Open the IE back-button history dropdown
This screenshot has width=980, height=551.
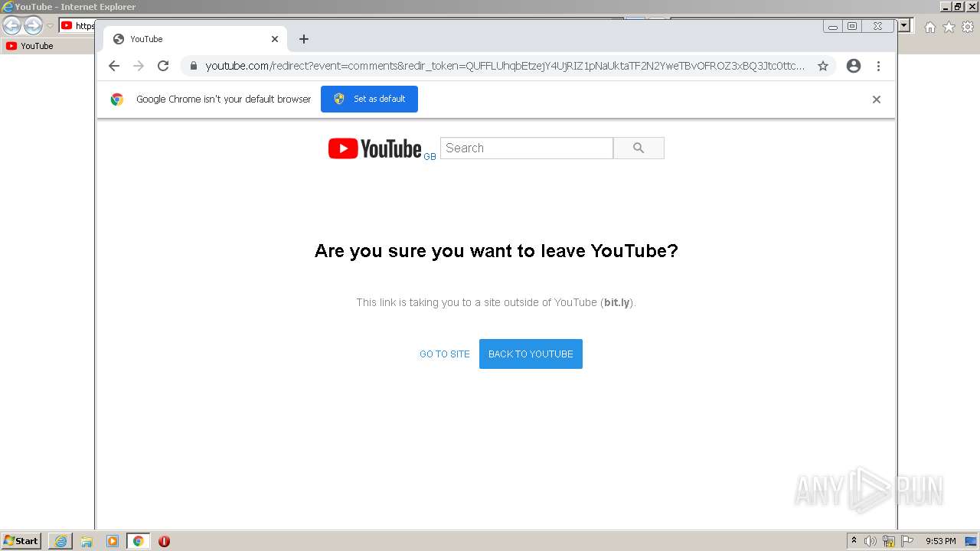50,26
